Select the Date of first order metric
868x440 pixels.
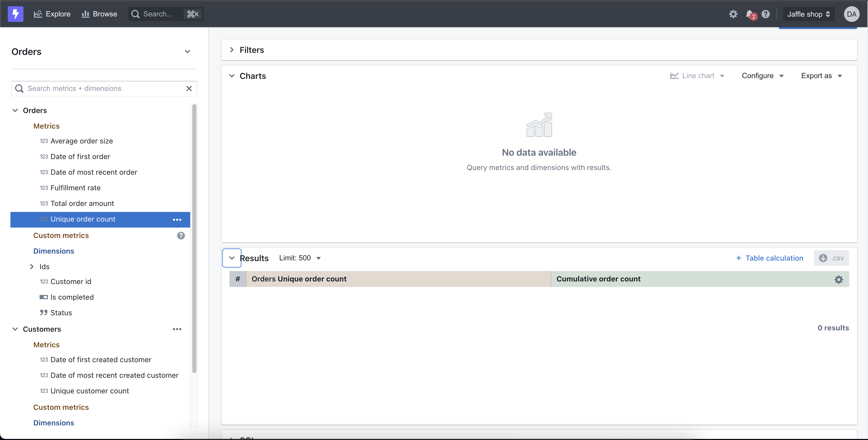point(100,156)
